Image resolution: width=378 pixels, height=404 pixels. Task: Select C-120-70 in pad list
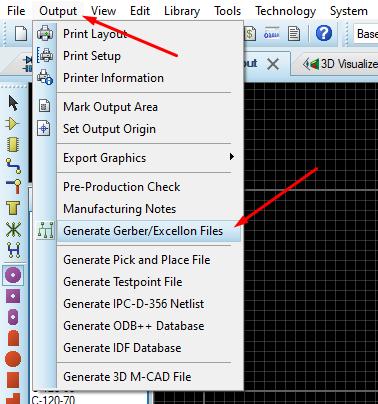54,399
